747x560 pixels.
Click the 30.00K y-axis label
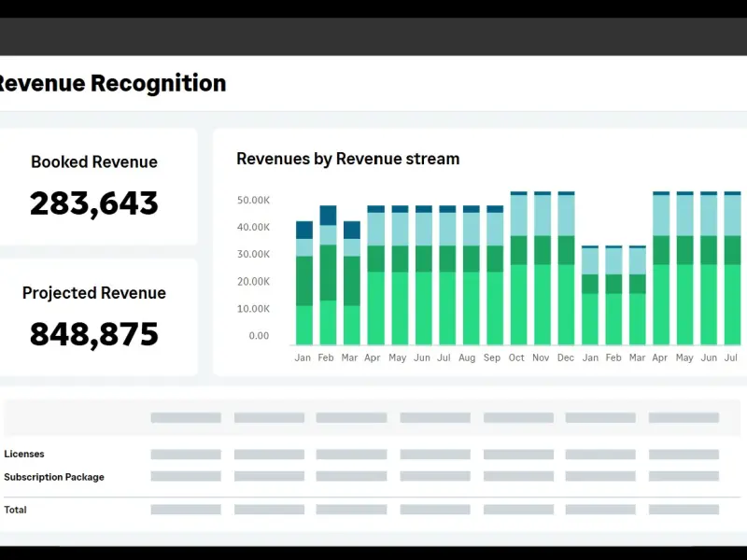253,254
